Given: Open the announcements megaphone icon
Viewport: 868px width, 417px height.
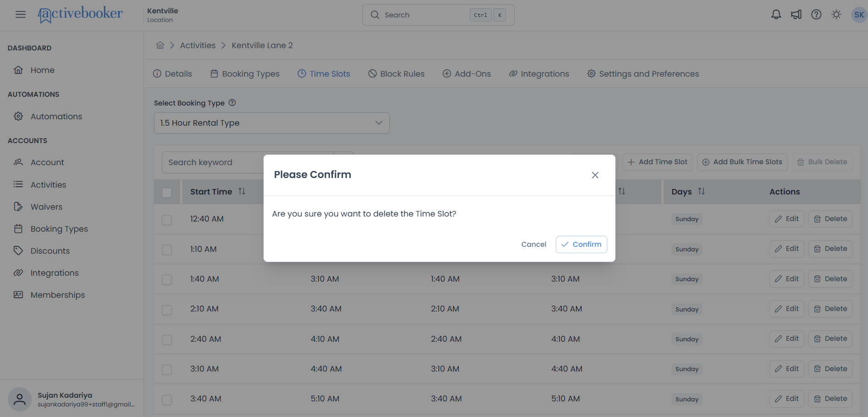Looking at the screenshot, I should (x=796, y=15).
